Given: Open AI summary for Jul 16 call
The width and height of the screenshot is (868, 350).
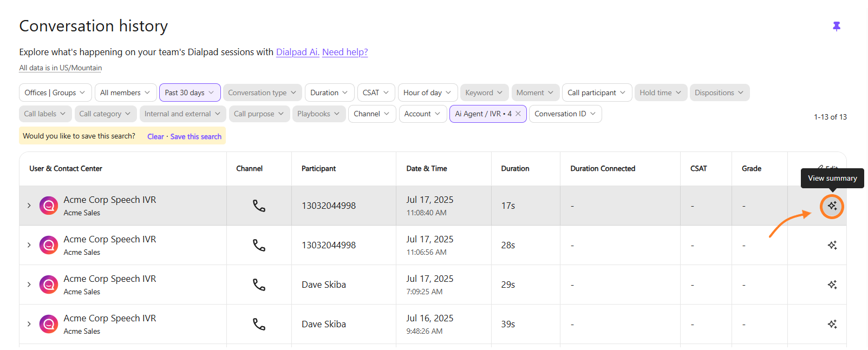Looking at the screenshot, I should point(832,325).
